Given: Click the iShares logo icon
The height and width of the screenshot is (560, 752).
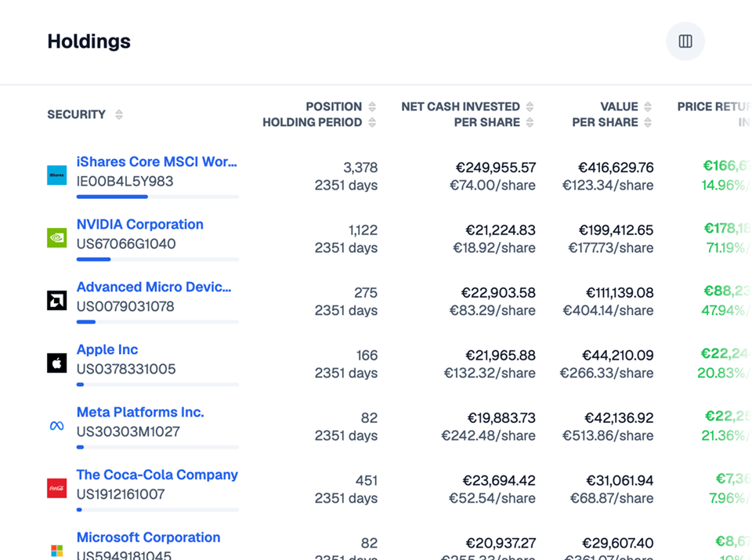Looking at the screenshot, I should [56, 175].
